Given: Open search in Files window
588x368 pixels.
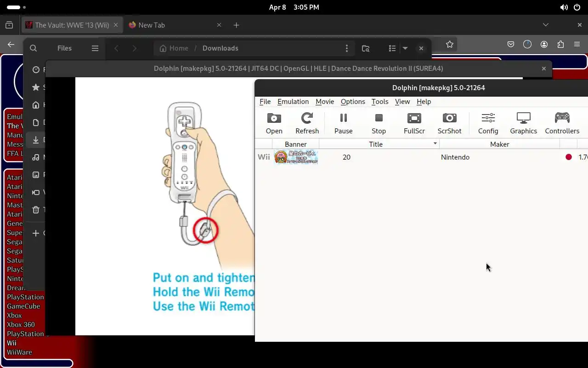Looking at the screenshot, I should pos(33,48).
